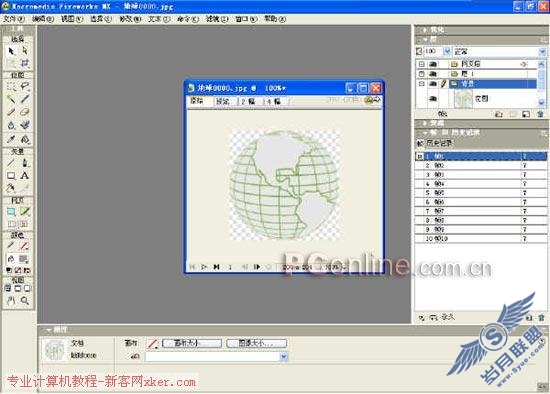Open the canvas color swatch in properties
This screenshot has width=550, height=394.
click(x=152, y=343)
